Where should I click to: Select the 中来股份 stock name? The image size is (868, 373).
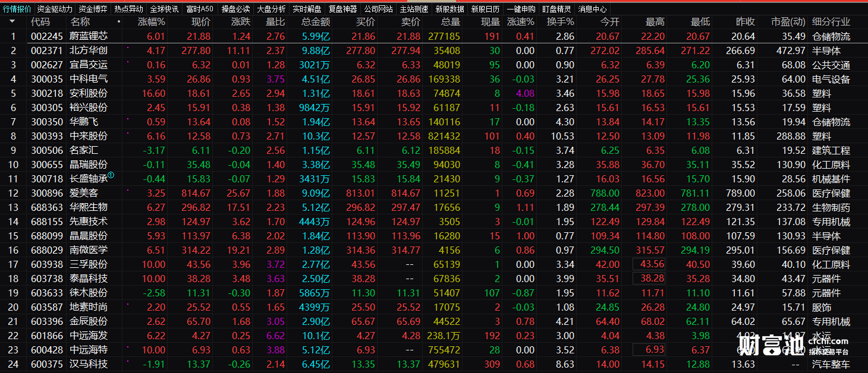click(x=89, y=136)
